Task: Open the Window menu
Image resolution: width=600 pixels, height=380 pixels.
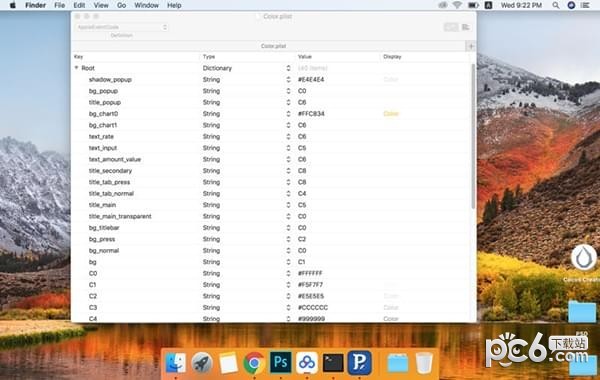Action: pos(147,5)
